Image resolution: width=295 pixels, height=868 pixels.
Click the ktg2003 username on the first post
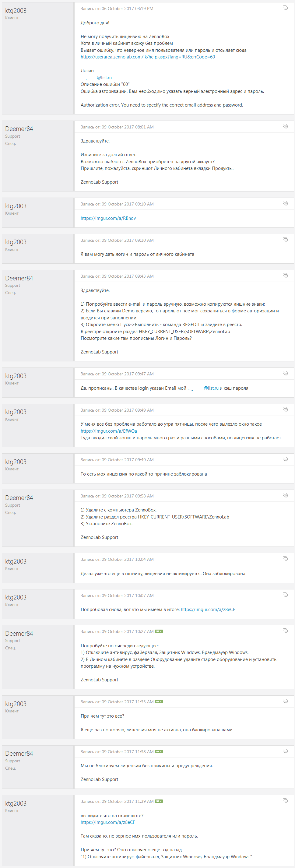[16, 10]
